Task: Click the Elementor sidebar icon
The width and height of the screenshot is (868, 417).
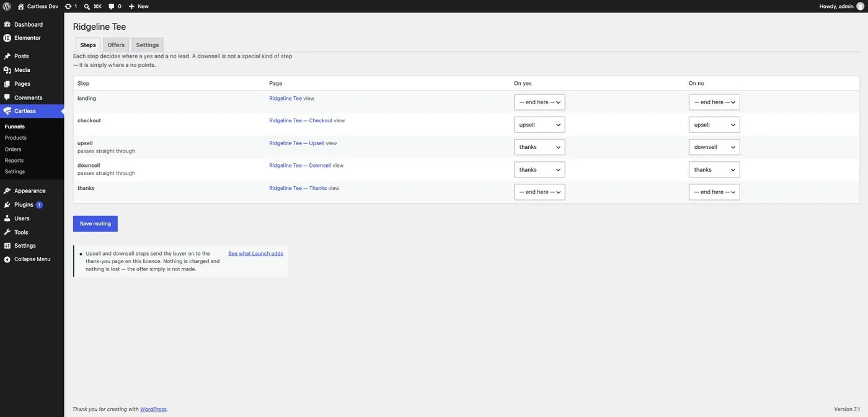Action: (7, 38)
